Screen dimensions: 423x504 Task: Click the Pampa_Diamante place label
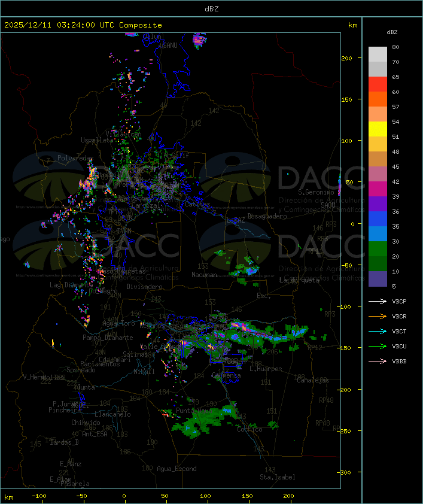pyautogui.click(x=108, y=338)
